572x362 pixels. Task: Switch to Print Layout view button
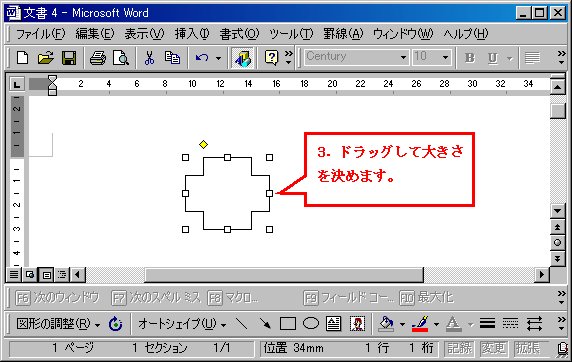(x=46, y=274)
